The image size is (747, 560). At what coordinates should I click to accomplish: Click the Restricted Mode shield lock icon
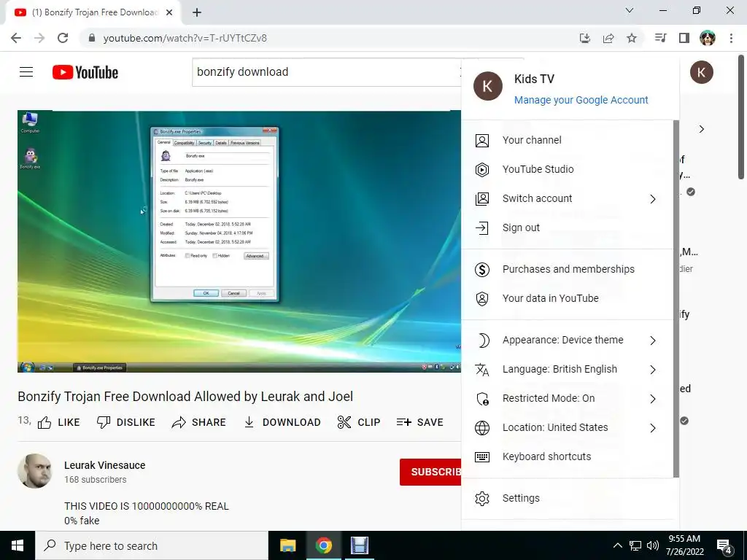pyautogui.click(x=483, y=399)
